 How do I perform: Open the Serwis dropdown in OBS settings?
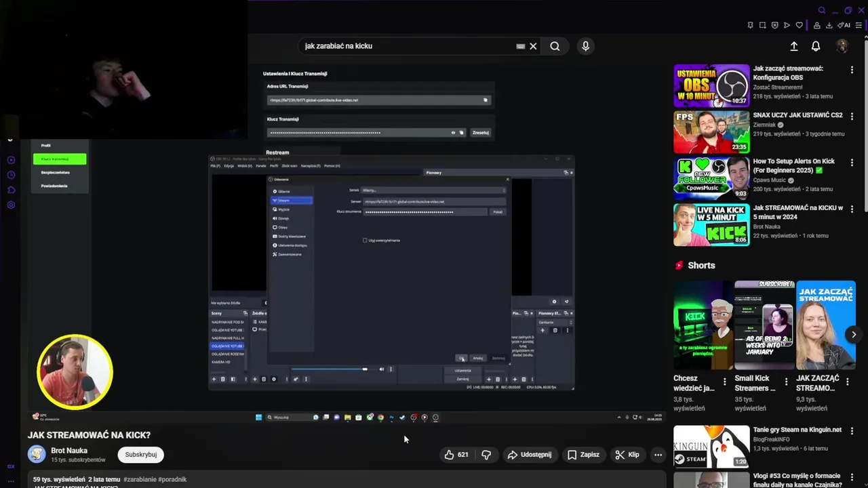click(x=434, y=190)
